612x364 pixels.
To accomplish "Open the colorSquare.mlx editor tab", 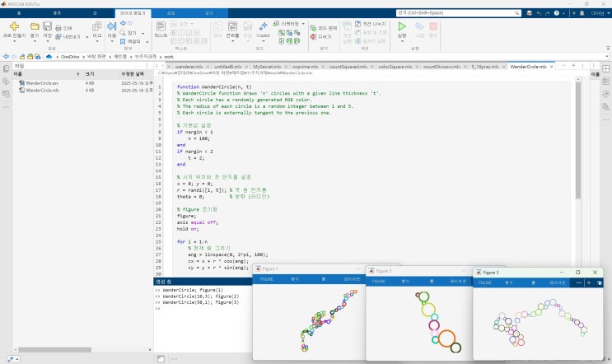I will pos(395,67).
